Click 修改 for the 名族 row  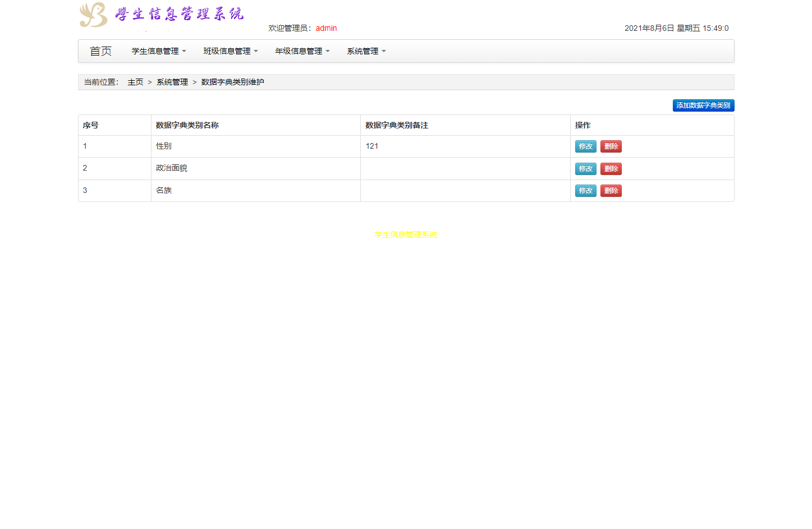coord(586,191)
